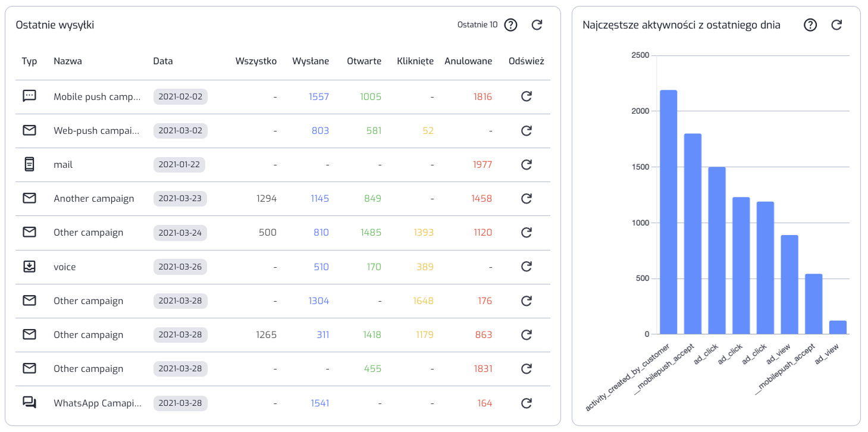Open help for Ostatnie wysyłki panel
The width and height of the screenshot is (868, 432).
(x=510, y=25)
